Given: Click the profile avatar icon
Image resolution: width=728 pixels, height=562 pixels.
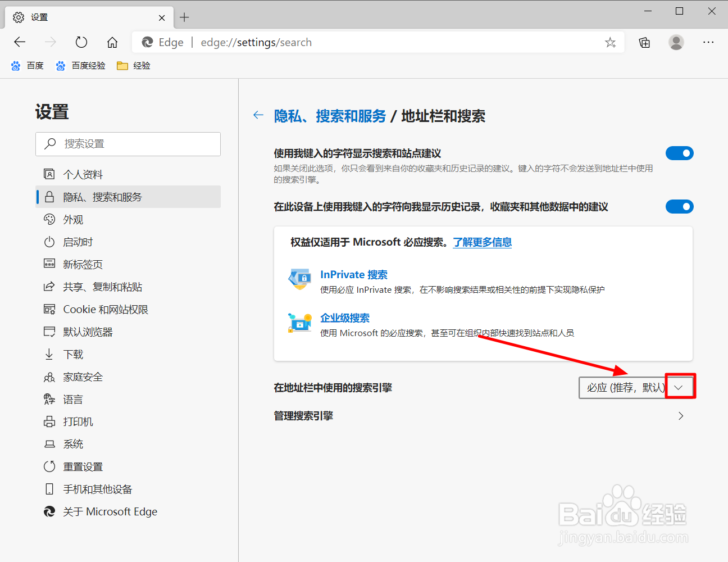Looking at the screenshot, I should click(676, 42).
